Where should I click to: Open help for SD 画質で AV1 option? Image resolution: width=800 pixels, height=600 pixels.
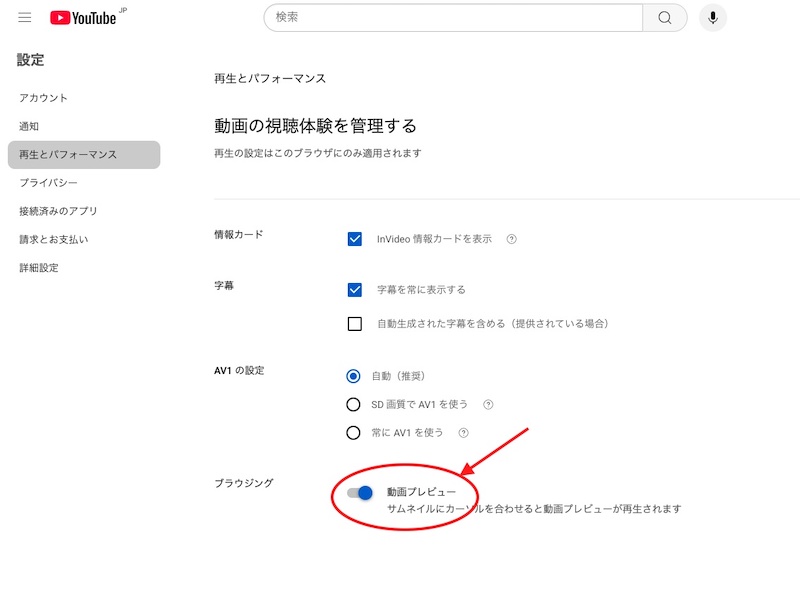point(488,404)
